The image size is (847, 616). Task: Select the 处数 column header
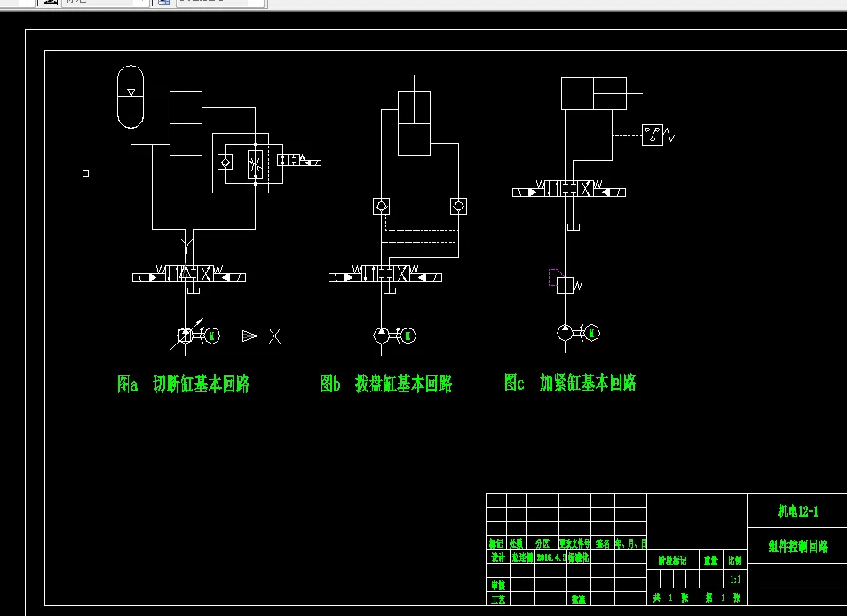coord(517,543)
